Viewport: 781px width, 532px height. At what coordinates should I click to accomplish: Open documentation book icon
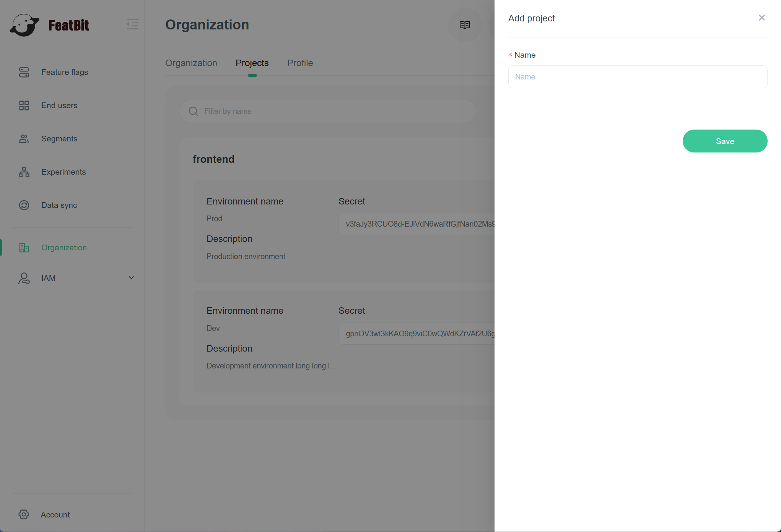tap(465, 25)
